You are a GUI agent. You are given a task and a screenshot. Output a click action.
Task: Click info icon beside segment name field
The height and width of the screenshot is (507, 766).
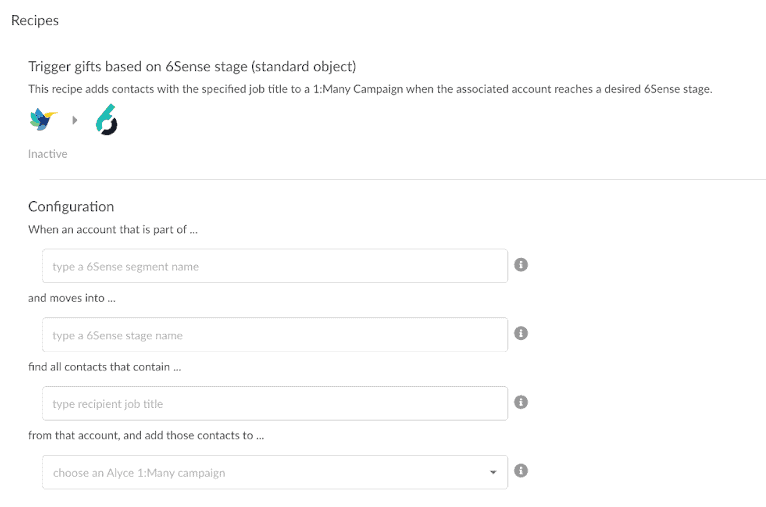pyautogui.click(x=521, y=266)
